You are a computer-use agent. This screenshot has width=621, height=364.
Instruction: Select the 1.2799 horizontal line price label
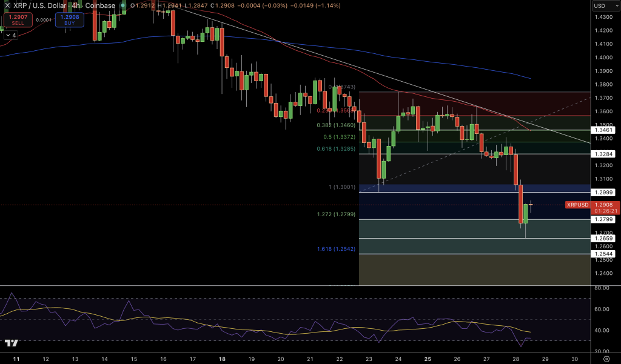point(603,219)
